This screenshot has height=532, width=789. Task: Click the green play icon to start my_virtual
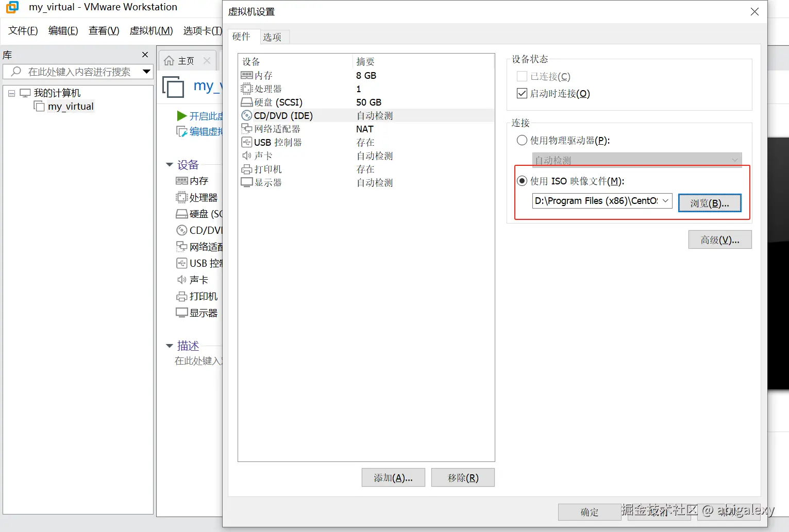pyautogui.click(x=182, y=116)
